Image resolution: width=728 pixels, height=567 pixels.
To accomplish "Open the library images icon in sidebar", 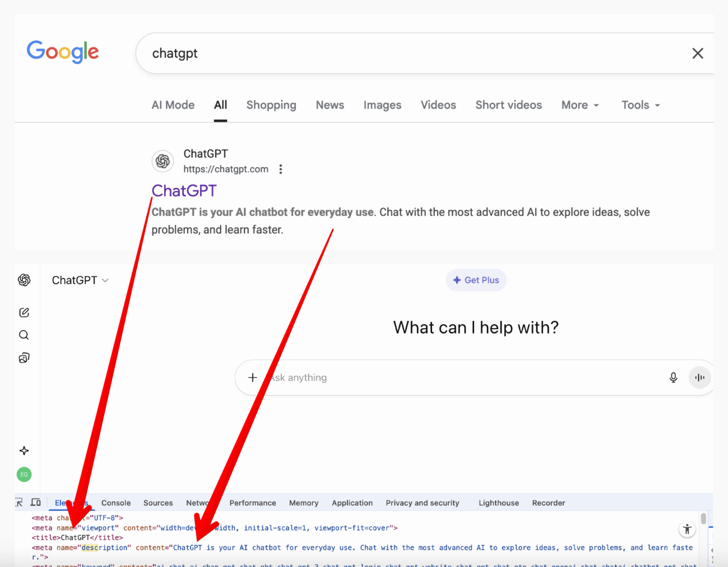I will coord(24,358).
